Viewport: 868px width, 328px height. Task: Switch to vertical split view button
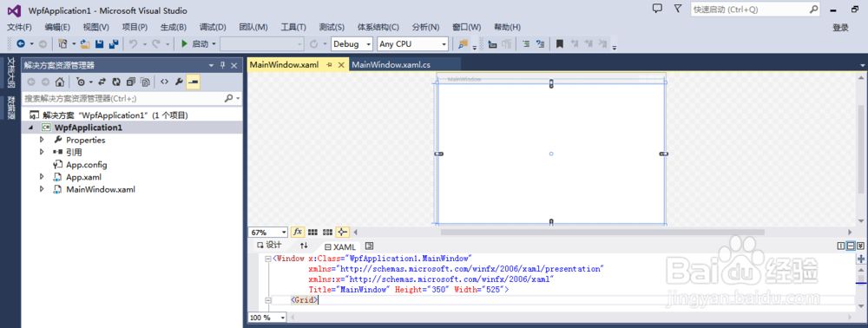click(x=842, y=246)
